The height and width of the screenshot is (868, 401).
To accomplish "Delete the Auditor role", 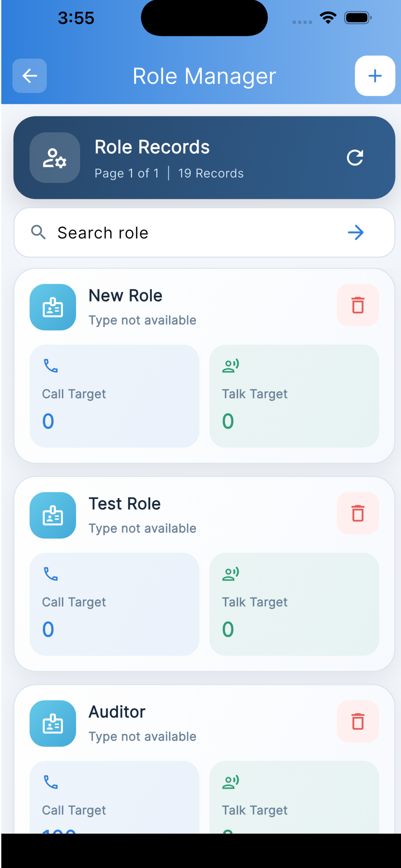I will coord(358,721).
